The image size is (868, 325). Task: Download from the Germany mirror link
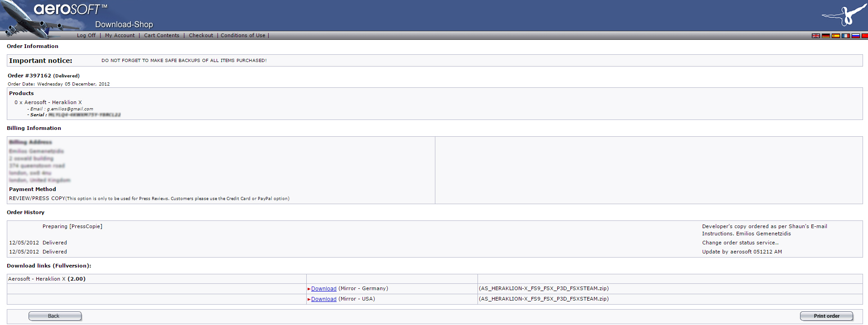click(323, 289)
